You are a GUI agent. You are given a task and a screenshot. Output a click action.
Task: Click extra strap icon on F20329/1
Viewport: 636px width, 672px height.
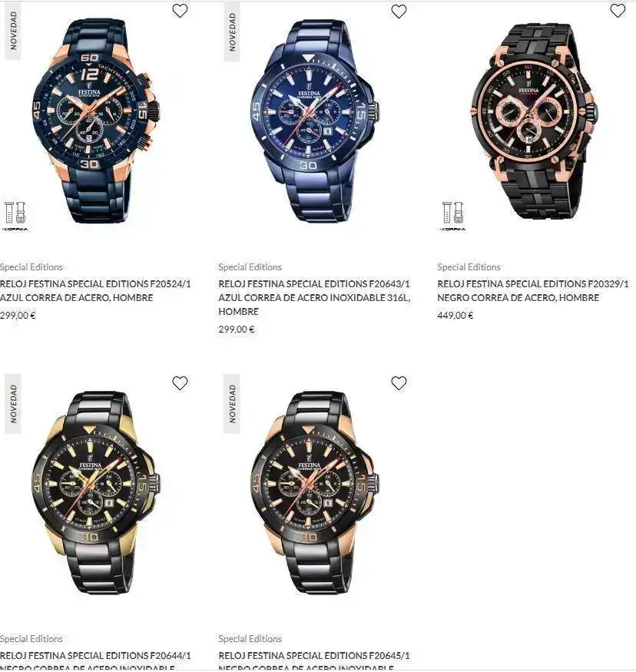[x=452, y=216]
